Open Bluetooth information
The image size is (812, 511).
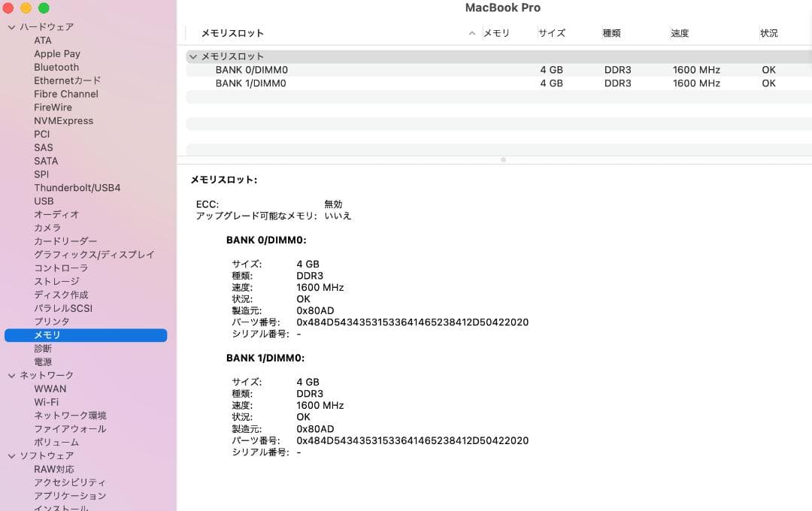tap(56, 67)
